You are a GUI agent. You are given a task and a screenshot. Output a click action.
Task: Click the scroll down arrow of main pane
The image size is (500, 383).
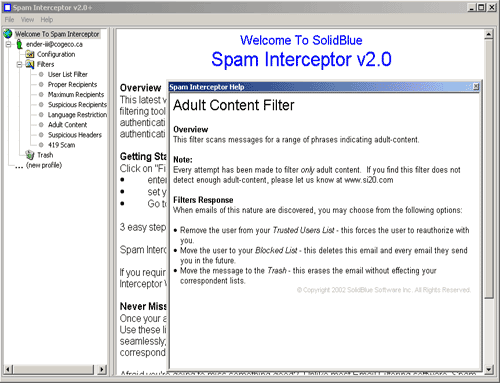(489, 369)
